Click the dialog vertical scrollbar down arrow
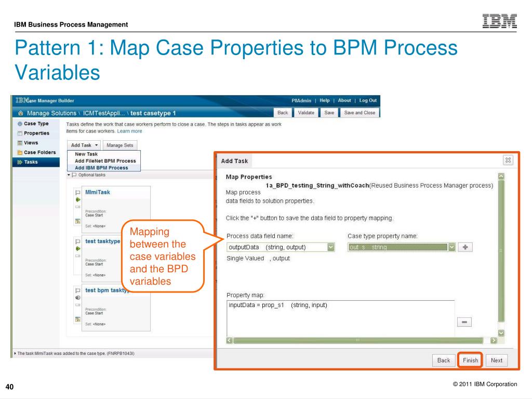Image resolution: width=532 pixels, height=399 pixels. [501, 333]
